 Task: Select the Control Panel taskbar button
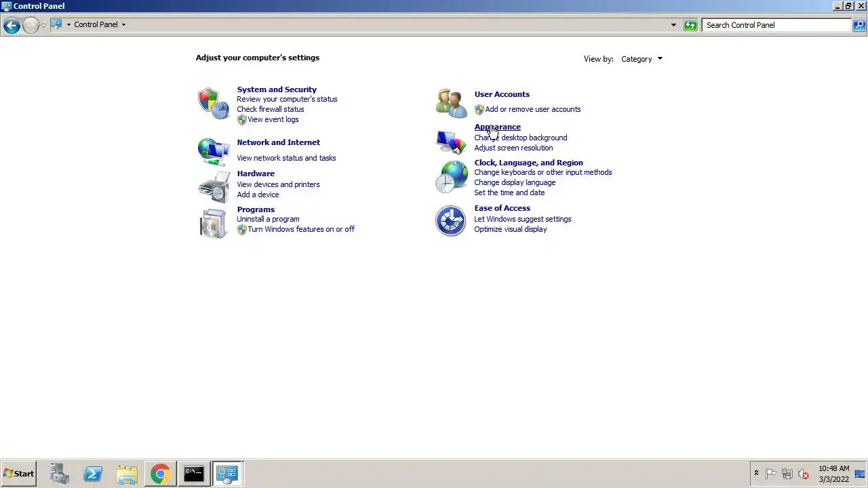227,474
